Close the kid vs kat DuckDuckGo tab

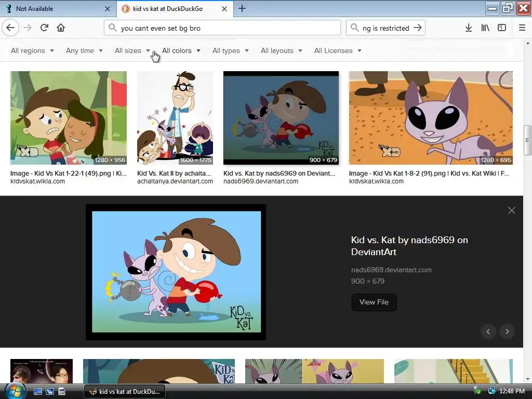point(224,9)
